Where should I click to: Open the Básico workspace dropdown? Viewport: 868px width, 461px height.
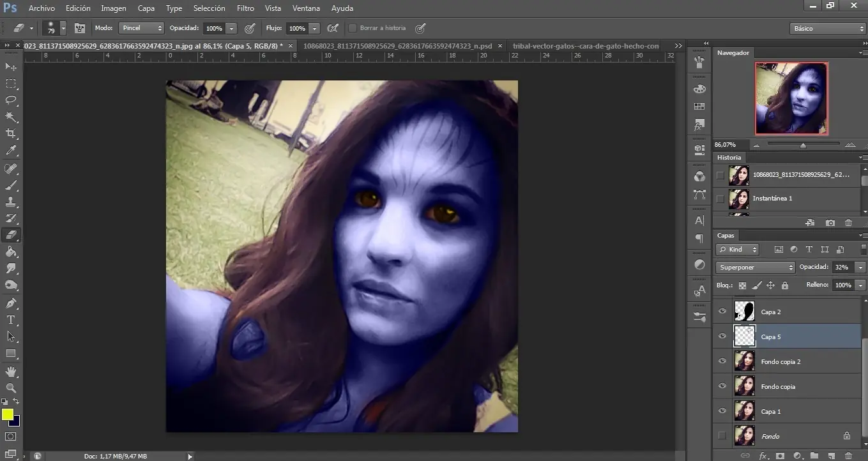827,29
